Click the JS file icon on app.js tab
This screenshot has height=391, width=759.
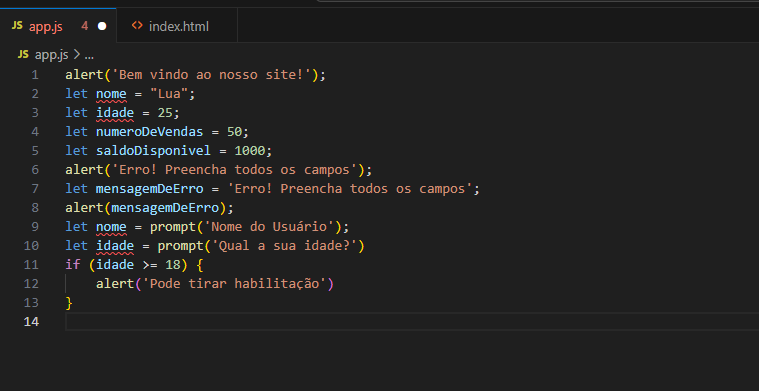17,26
